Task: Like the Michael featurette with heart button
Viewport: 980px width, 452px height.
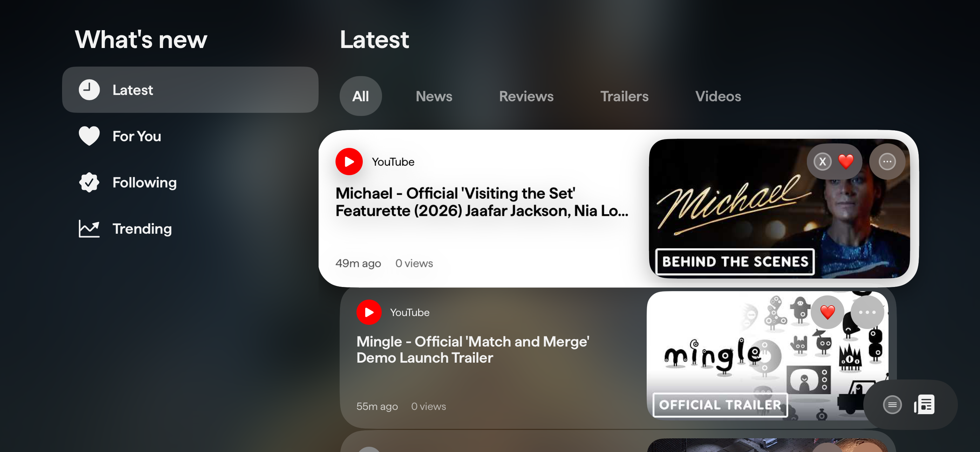Action: (x=846, y=162)
